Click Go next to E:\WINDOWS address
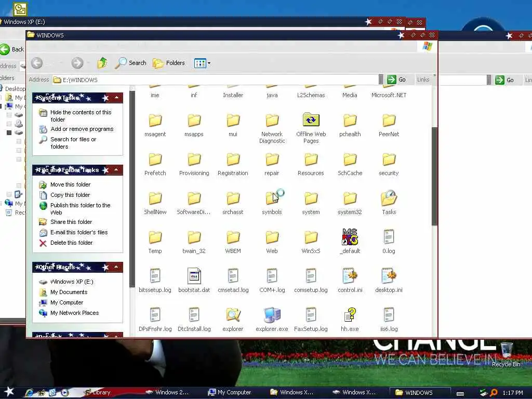Viewport: 532px width, 399px height. 397,79
